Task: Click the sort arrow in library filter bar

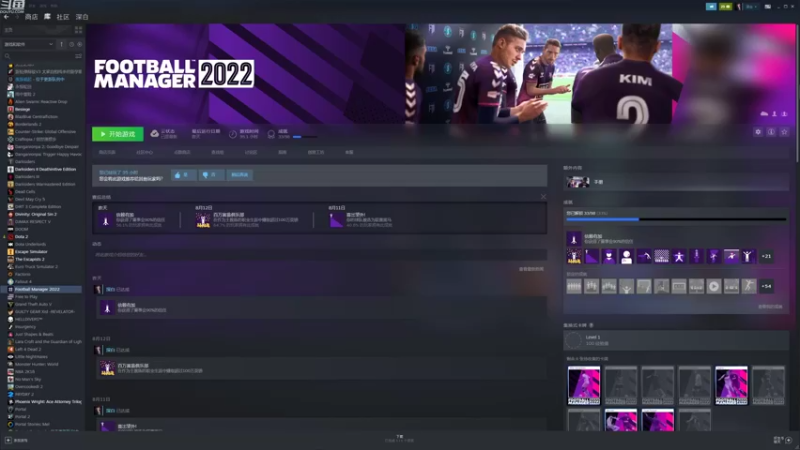Action: click(x=62, y=44)
